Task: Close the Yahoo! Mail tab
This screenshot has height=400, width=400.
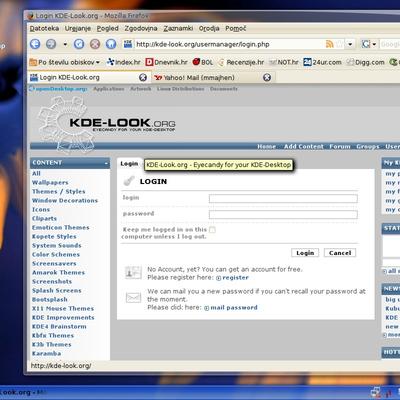Action: 267,77
